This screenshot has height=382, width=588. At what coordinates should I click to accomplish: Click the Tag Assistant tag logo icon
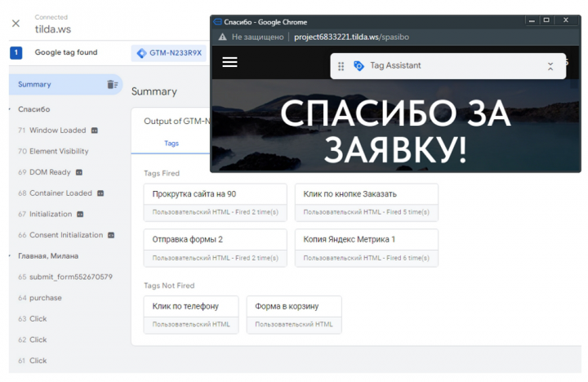[x=359, y=66]
